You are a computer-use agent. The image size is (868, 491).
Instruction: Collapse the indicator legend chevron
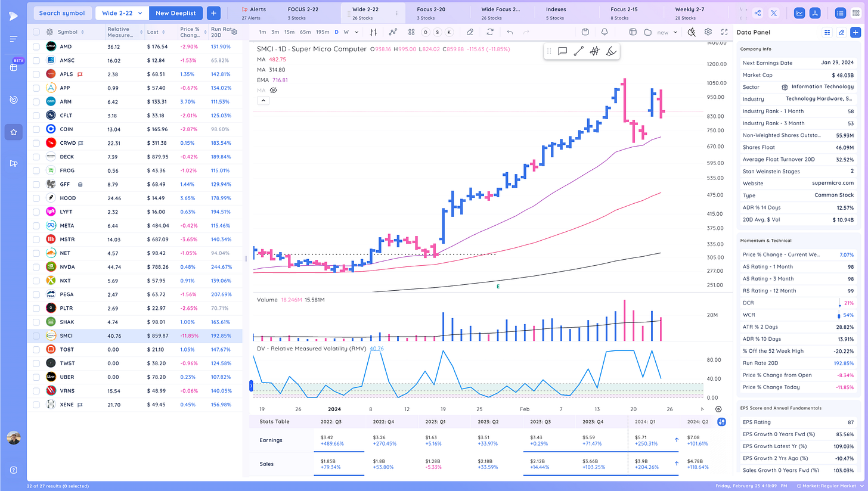pyautogui.click(x=263, y=101)
